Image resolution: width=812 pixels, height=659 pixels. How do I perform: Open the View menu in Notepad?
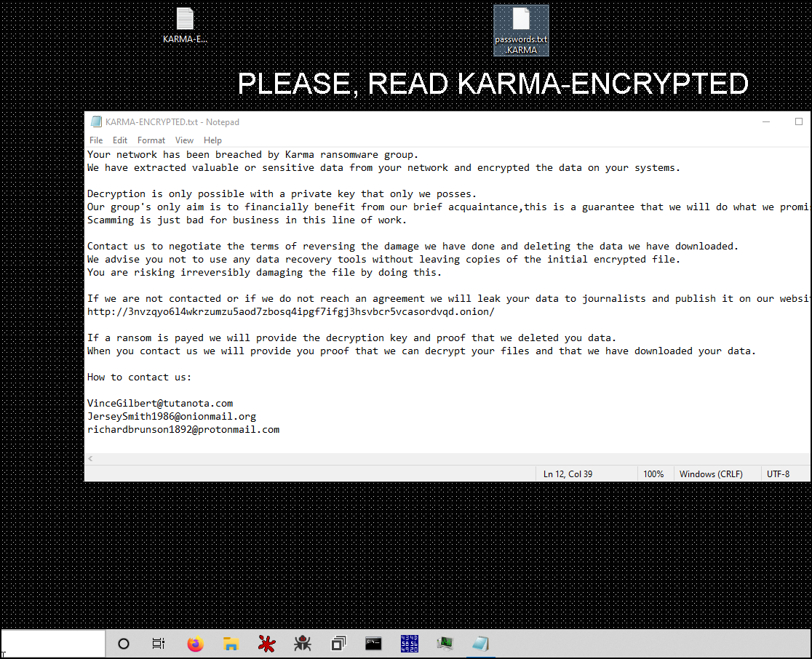tap(184, 140)
